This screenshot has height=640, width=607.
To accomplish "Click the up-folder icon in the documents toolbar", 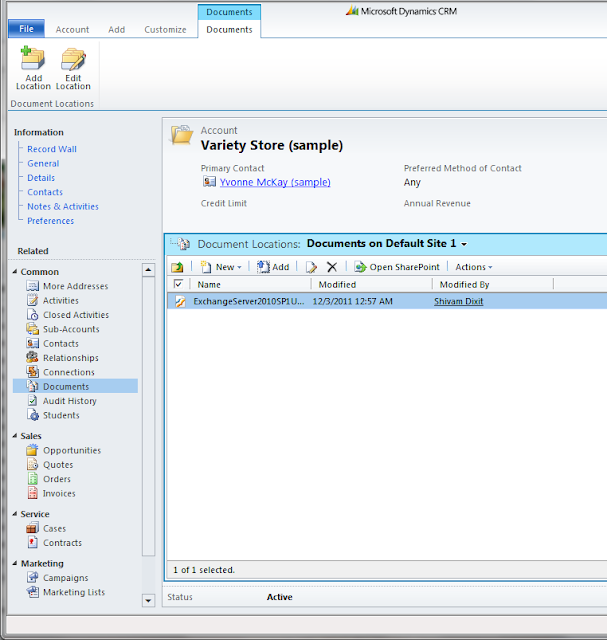I will click(178, 267).
